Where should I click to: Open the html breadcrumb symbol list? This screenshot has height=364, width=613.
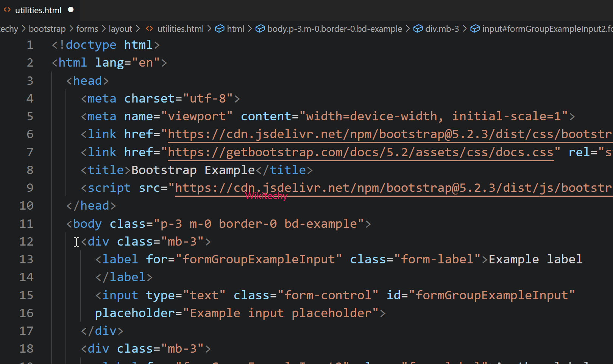(236, 28)
